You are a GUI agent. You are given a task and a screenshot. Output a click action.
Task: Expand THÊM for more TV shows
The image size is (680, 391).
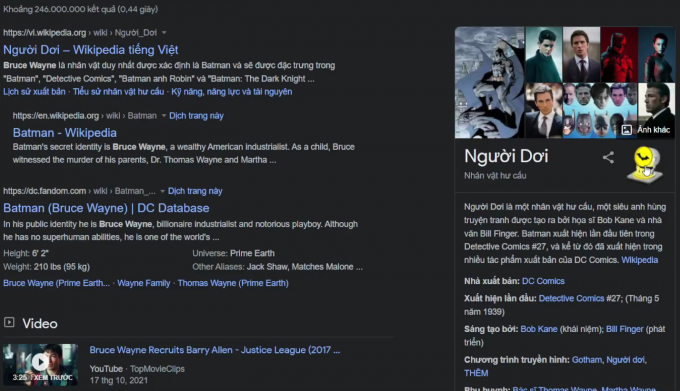click(x=476, y=373)
